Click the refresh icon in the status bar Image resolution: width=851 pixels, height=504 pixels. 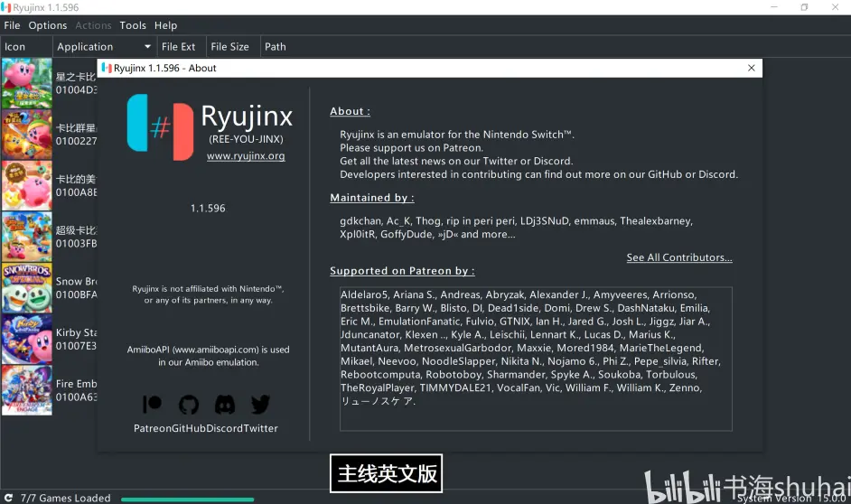click(9, 498)
